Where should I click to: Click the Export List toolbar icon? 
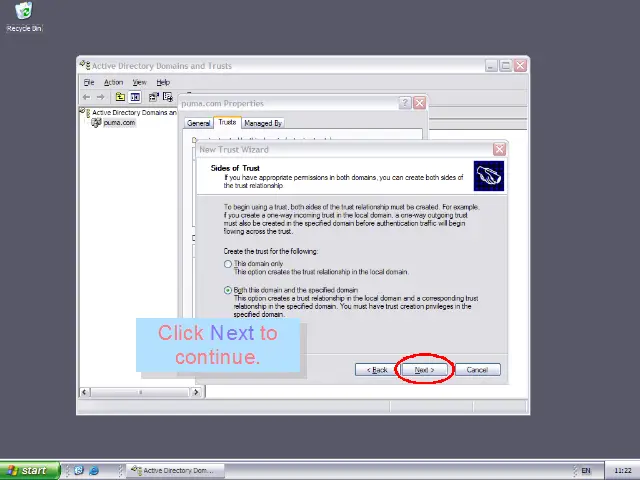coord(168,97)
